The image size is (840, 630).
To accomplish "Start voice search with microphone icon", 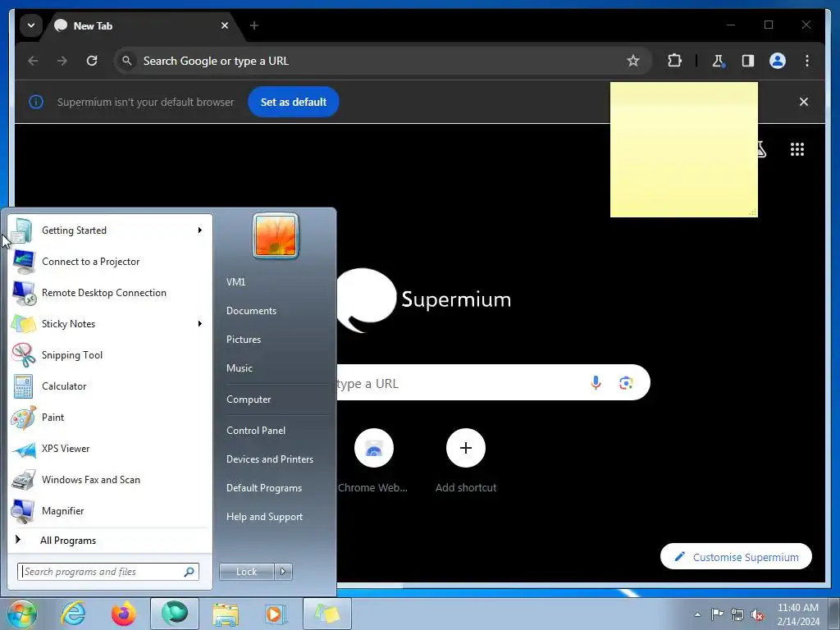I will 596,382.
